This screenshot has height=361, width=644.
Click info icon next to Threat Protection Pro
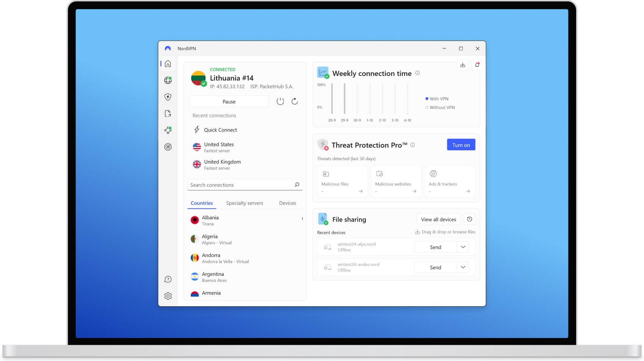pyautogui.click(x=413, y=145)
